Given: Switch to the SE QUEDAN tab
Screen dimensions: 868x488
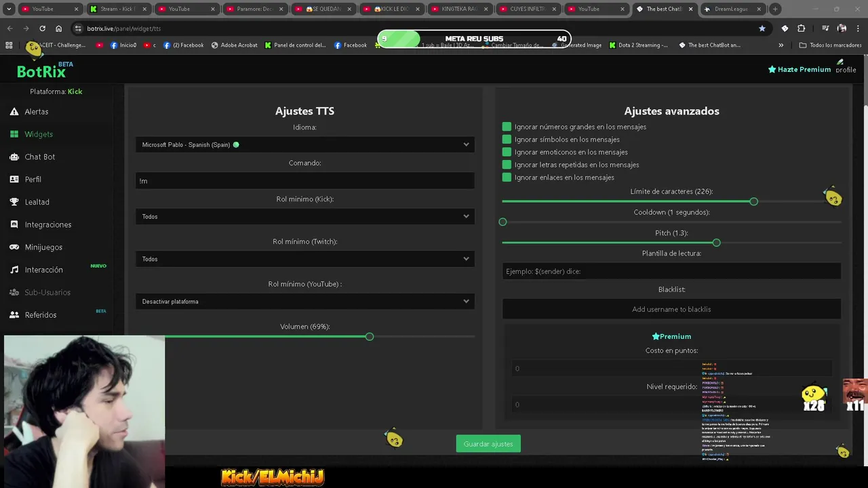Looking at the screenshot, I should click(x=323, y=9).
